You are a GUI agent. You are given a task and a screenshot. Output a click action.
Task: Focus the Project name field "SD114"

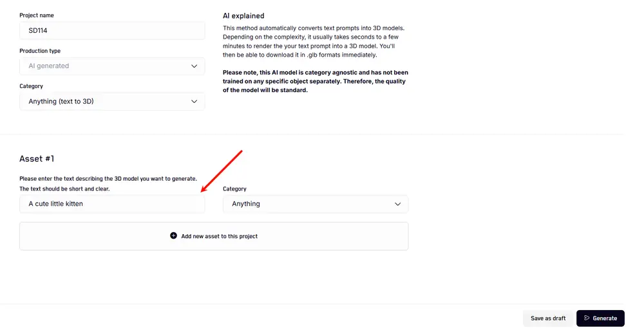112,30
